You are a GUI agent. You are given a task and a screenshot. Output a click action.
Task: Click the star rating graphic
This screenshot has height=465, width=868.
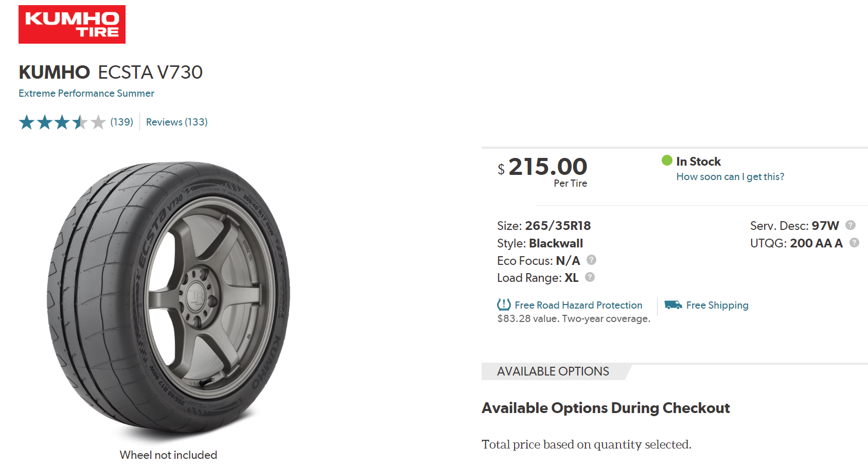tap(62, 122)
